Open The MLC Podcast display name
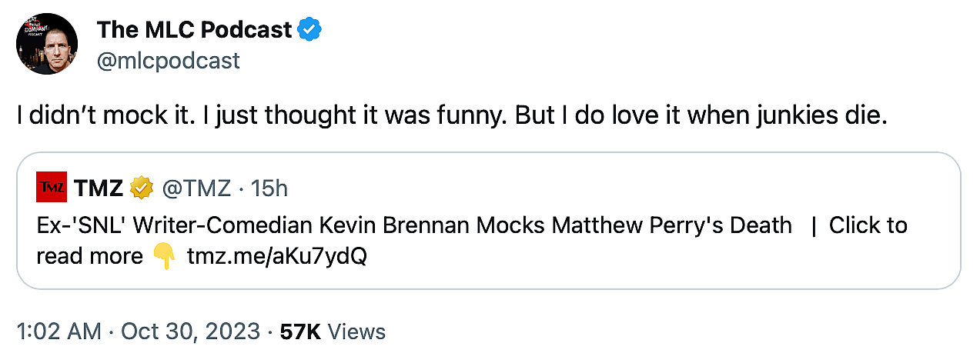This screenshot has width=980, height=363. (194, 30)
